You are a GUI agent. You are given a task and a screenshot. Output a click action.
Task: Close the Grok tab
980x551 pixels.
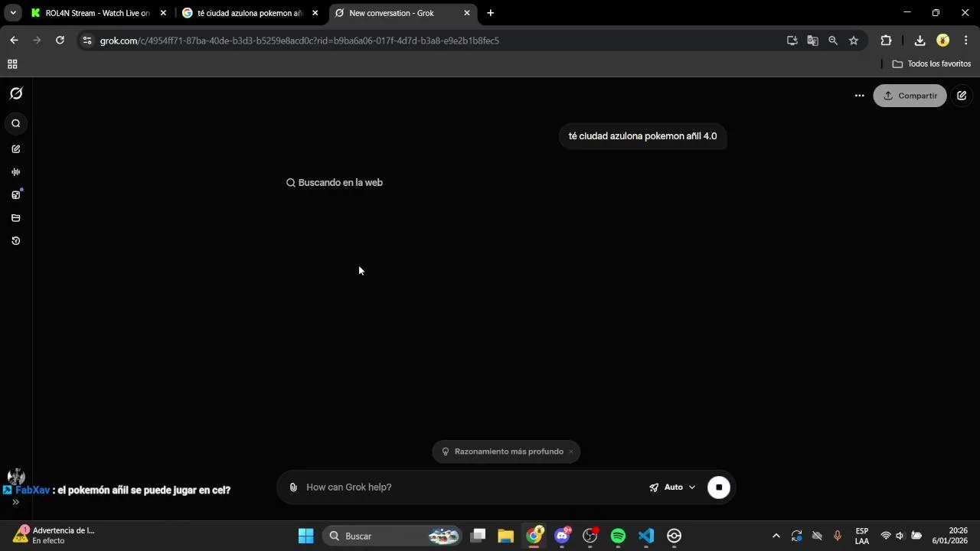(467, 13)
